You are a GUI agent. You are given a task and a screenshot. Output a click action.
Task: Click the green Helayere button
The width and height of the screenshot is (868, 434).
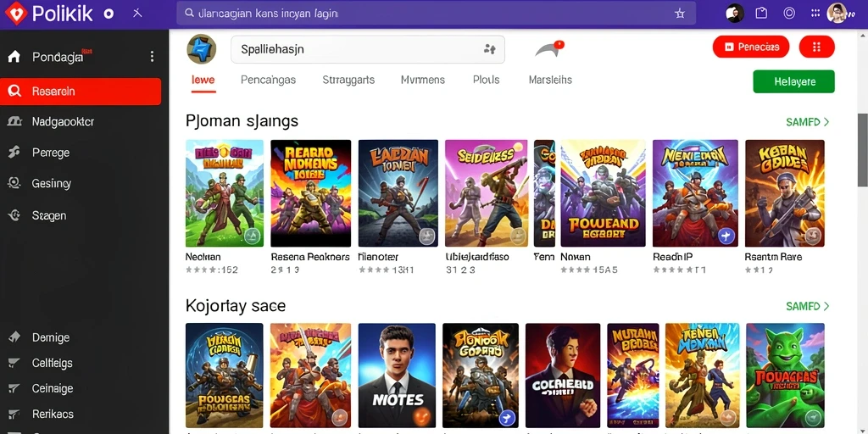[793, 81]
